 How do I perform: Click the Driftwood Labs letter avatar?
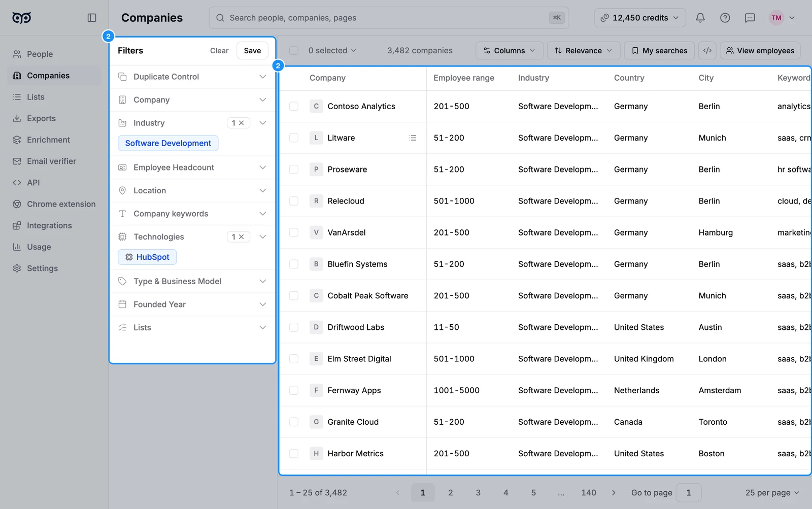pyautogui.click(x=316, y=327)
